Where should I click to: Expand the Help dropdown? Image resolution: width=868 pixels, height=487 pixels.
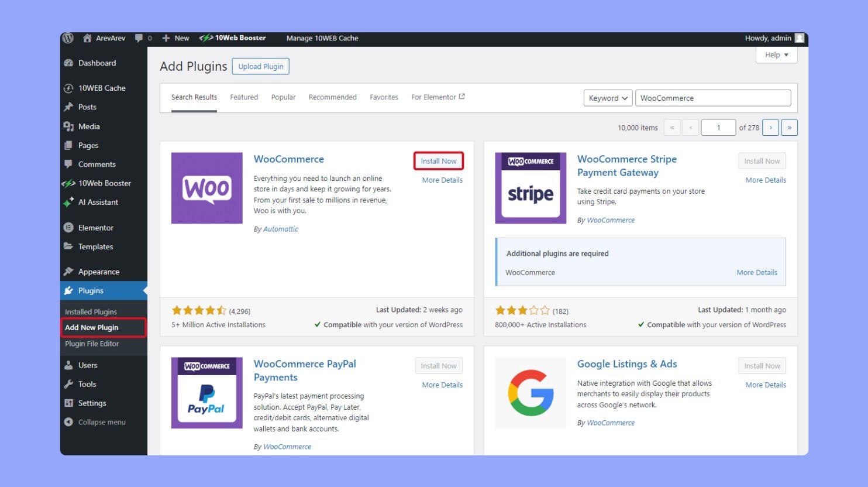776,54
